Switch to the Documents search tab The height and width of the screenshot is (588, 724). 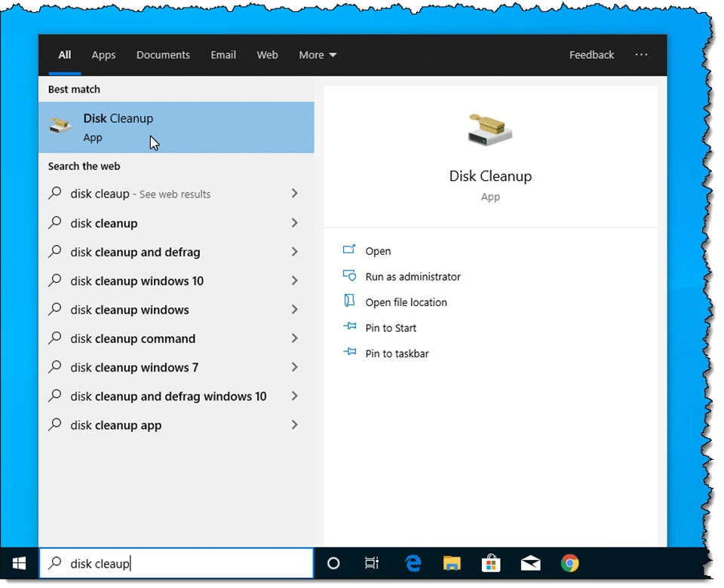(163, 55)
